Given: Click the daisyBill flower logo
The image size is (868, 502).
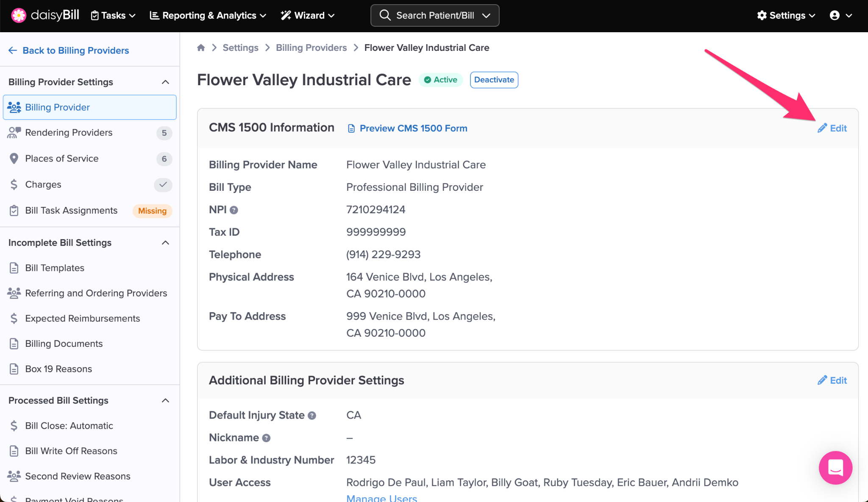Looking at the screenshot, I should coord(19,15).
